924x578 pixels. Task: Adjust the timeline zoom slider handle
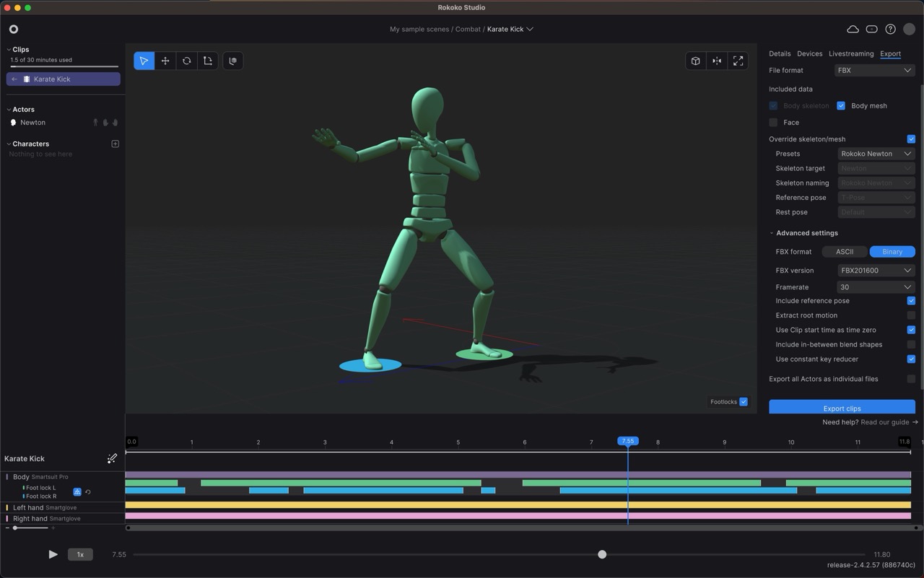pos(15,528)
